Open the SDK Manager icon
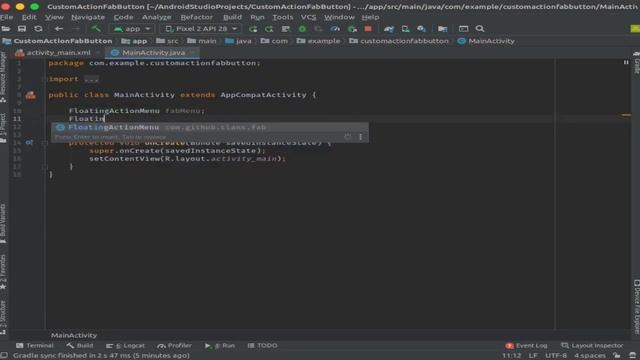 [422, 29]
